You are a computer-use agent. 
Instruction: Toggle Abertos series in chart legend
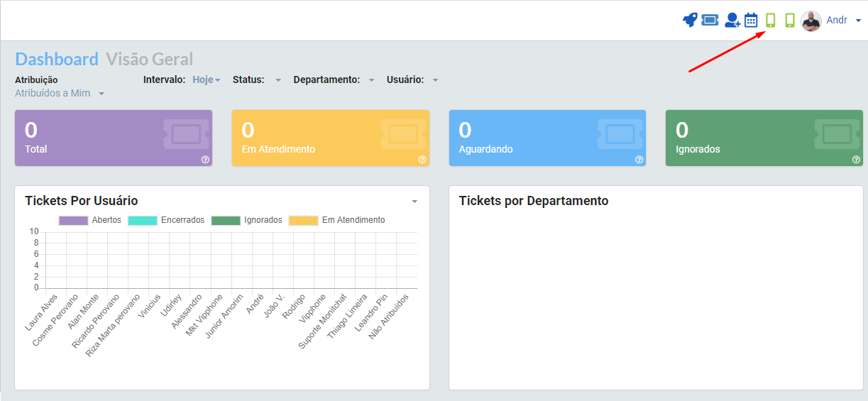pos(90,220)
